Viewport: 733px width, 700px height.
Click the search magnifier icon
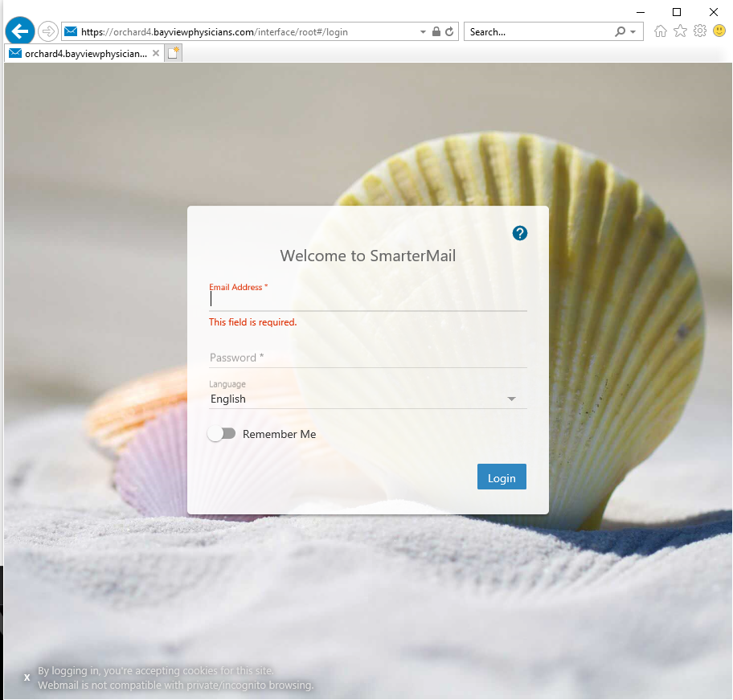(620, 32)
